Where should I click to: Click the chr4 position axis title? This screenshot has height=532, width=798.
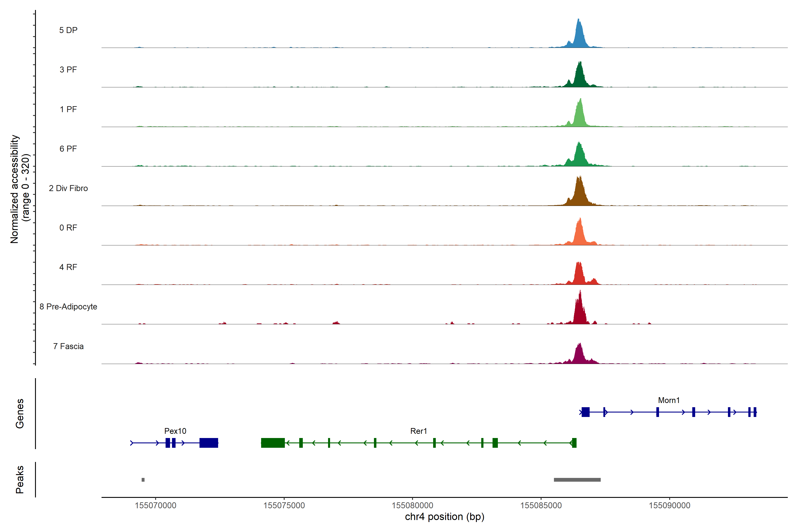[444, 517]
